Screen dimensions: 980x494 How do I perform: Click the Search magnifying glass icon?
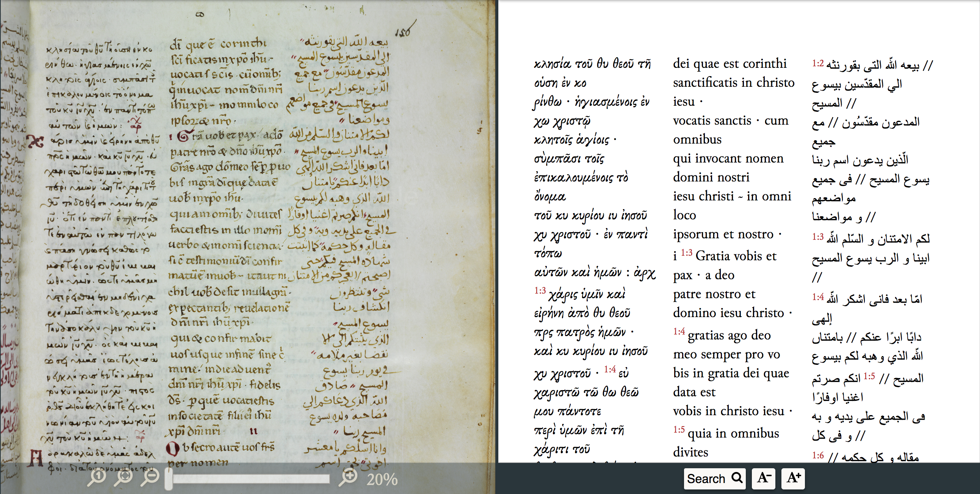737,478
